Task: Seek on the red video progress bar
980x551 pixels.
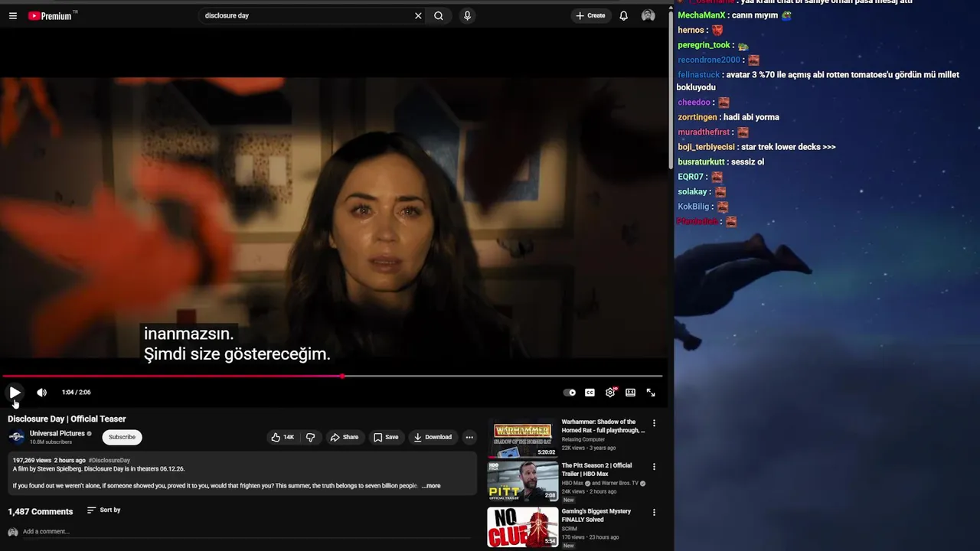Action: [x=332, y=376]
